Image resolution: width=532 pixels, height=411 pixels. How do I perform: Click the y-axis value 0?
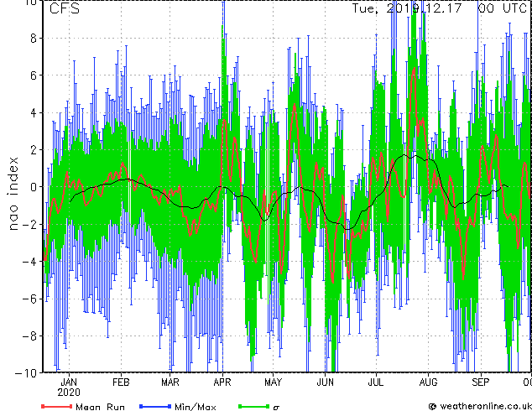(34, 187)
